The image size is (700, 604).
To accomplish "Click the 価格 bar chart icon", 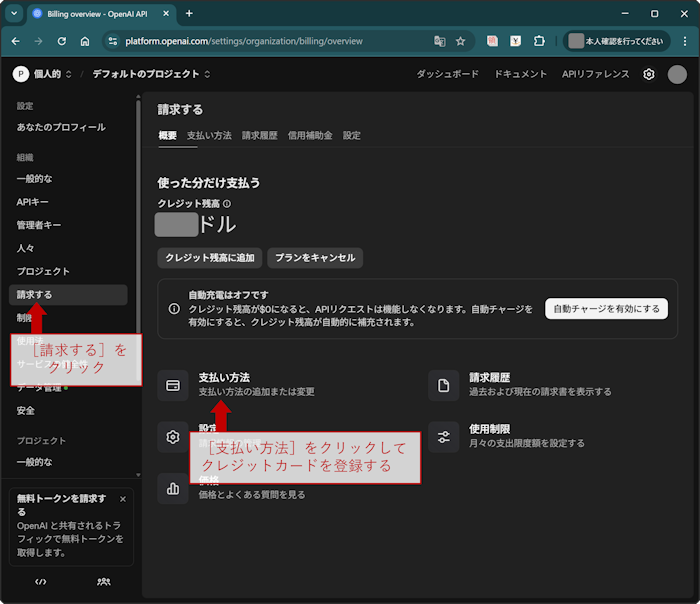I will click(173, 488).
